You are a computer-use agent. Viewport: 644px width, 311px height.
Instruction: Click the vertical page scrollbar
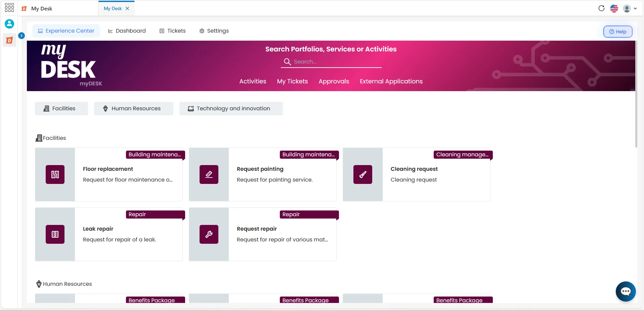[636, 94]
